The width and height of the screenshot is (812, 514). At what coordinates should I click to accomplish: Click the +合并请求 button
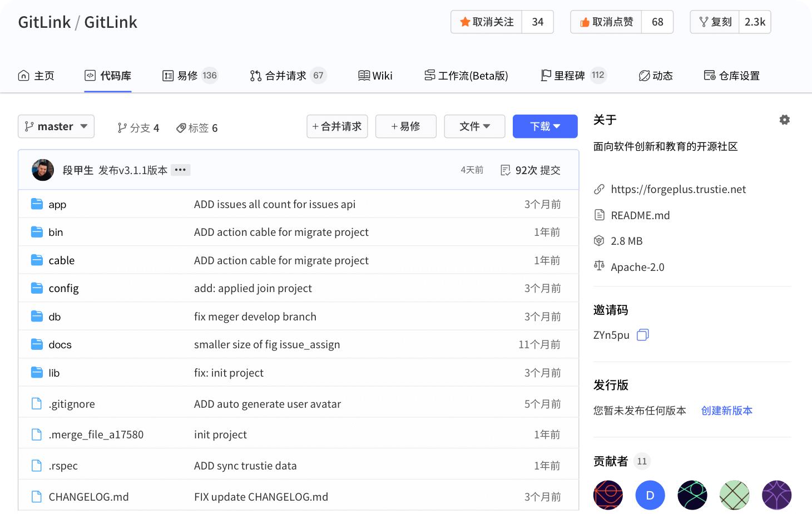[337, 126]
